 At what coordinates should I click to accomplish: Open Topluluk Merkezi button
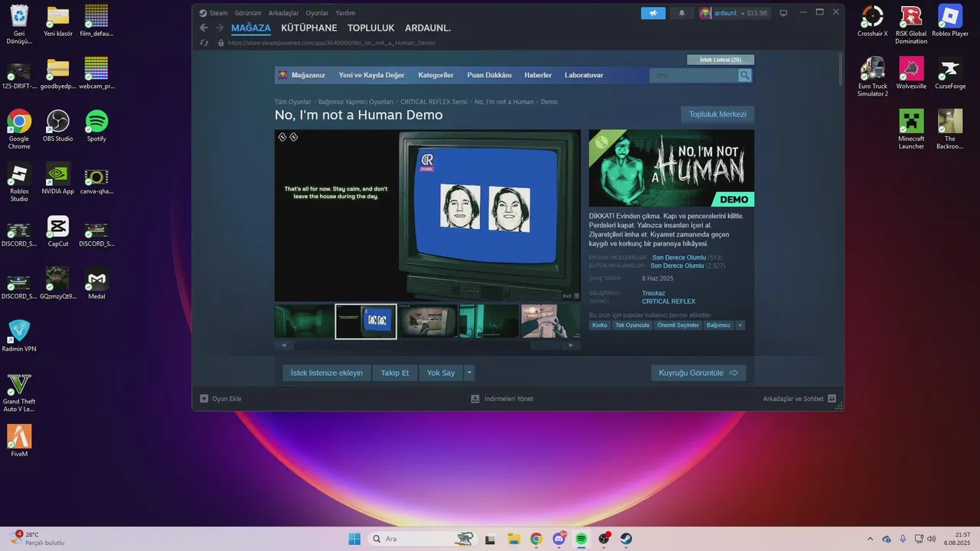[x=717, y=114]
